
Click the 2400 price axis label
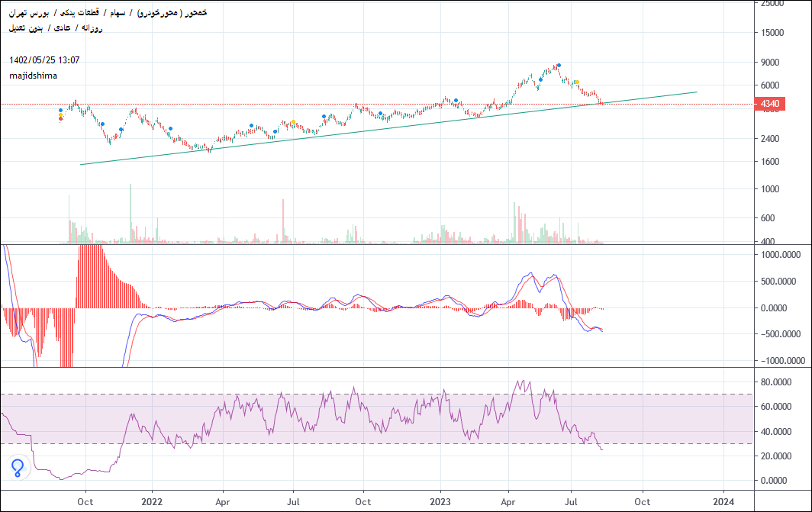tap(770, 139)
